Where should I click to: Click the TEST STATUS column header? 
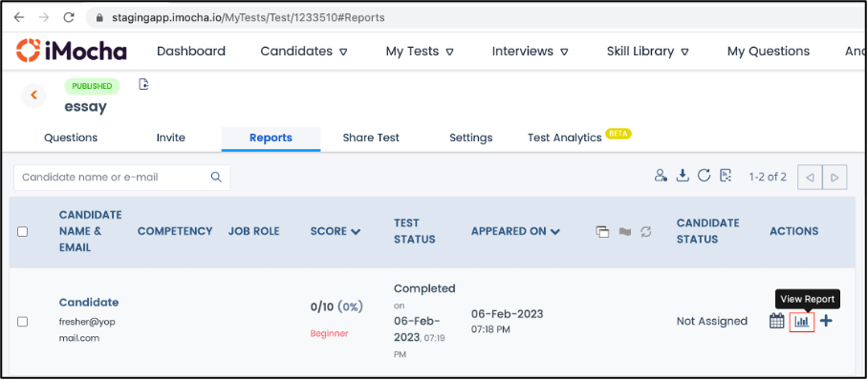[415, 231]
